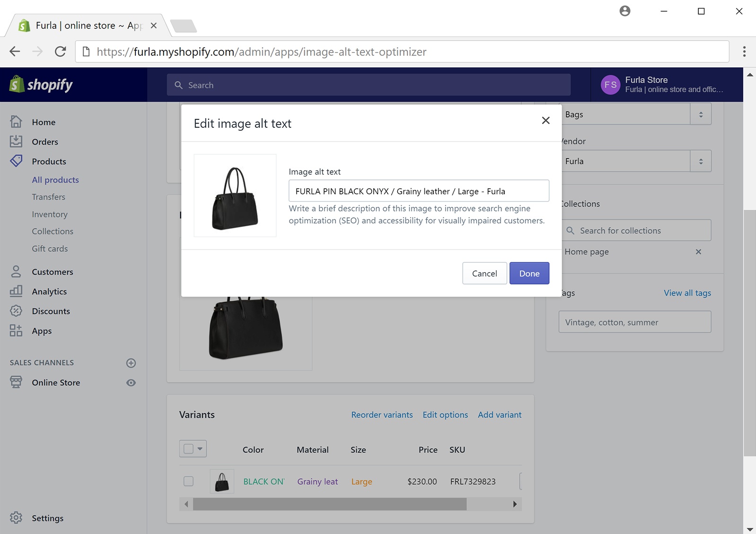This screenshot has height=534, width=756.
Task: Click variant row bag thumbnail
Action: point(222,481)
